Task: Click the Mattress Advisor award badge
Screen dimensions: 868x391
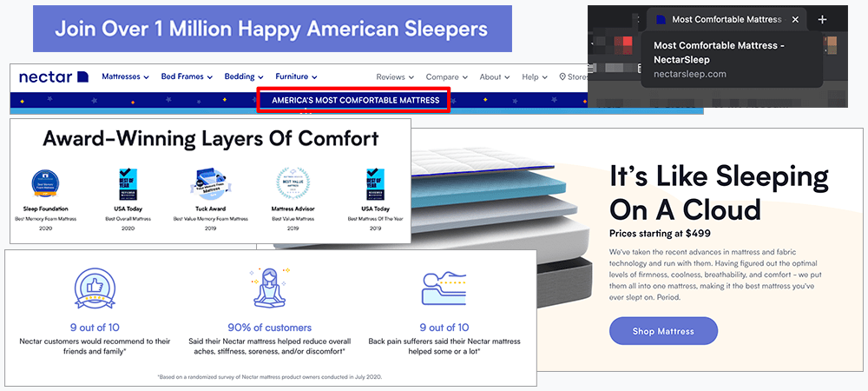Action: point(293,182)
